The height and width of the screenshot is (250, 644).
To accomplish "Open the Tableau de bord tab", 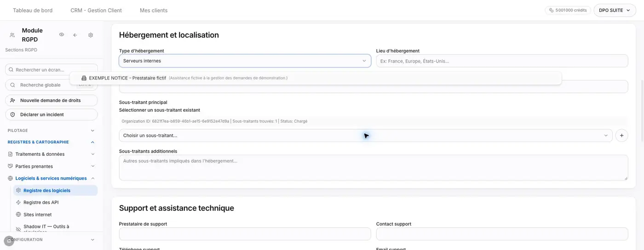I will [33, 10].
